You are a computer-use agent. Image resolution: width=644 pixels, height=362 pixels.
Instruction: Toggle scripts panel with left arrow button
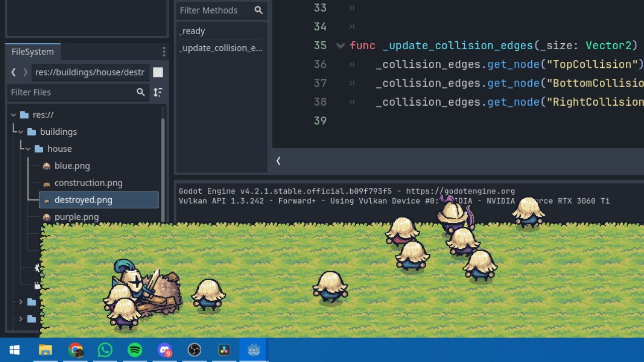pos(278,161)
